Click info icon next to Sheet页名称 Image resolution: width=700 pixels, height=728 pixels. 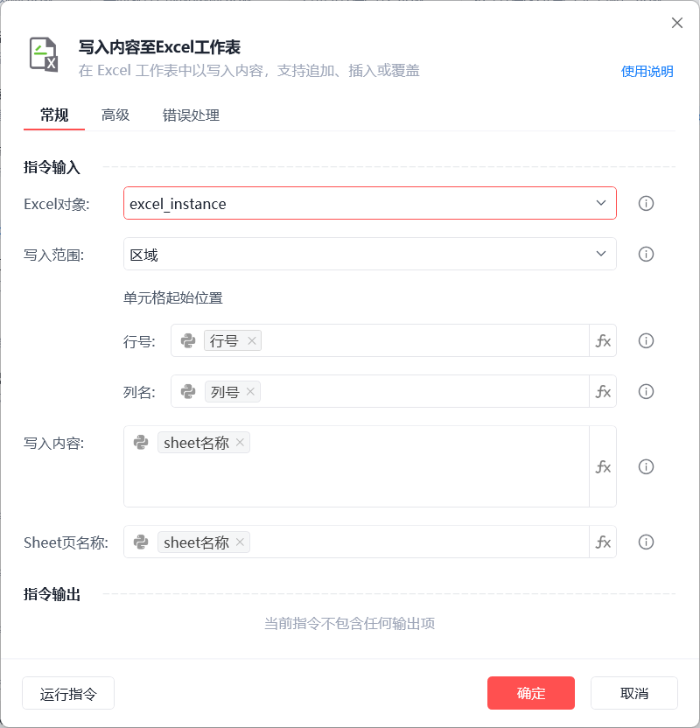[x=646, y=542]
